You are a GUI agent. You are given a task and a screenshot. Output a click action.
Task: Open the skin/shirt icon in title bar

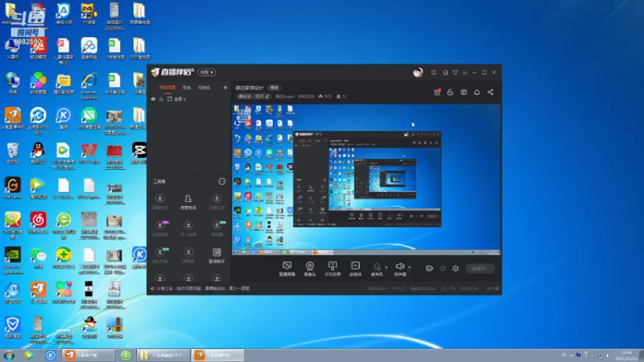pyautogui.click(x=455, y=72)
